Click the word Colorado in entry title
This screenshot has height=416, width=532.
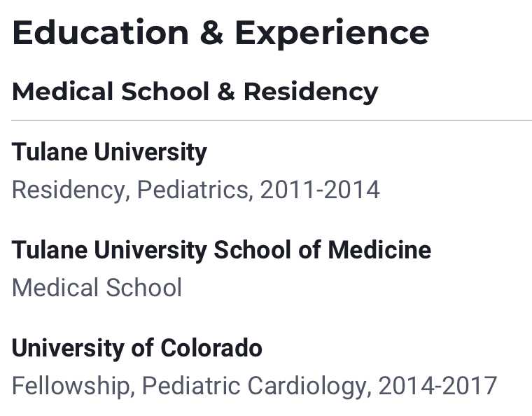(x=211, y=349)
